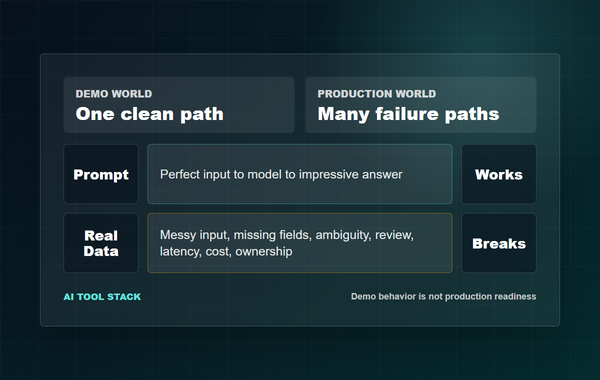Image resolution: width=600 pixels, height=380 pixels.
Task: Select the Works box
Action: pos(499,174)
